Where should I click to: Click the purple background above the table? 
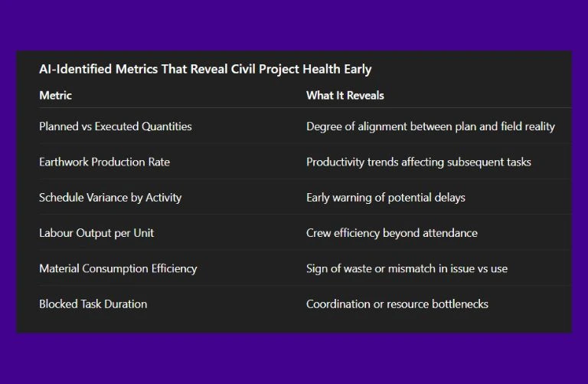(294, 25)
